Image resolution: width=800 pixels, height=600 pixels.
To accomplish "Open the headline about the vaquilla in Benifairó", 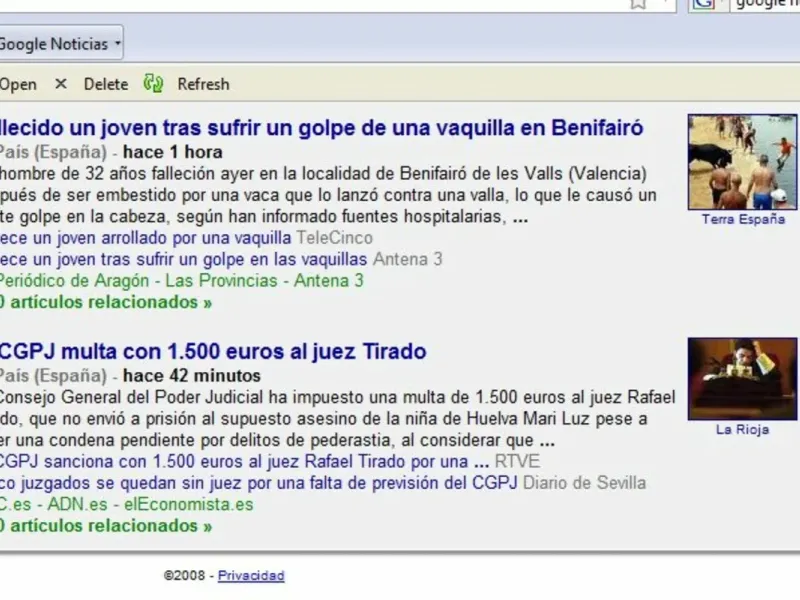I will pos(321,128).
